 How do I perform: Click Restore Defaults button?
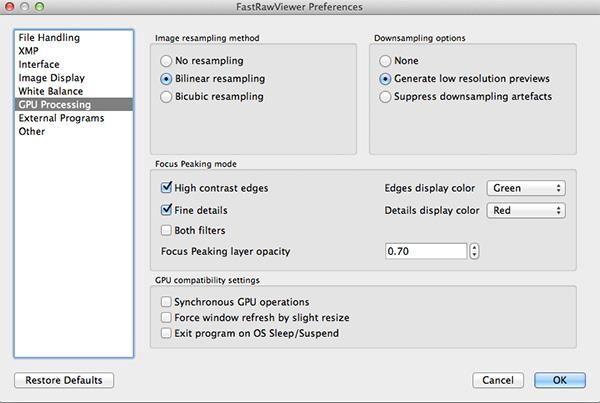pyautogui.click(x=64, y=380)
